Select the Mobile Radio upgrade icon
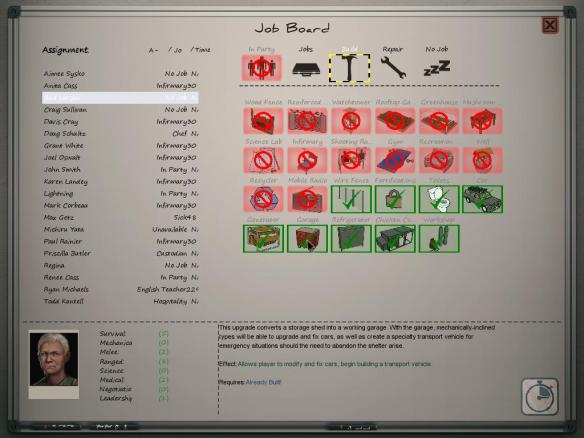Screen dimensions: 584x438 (x=307, y=199)
